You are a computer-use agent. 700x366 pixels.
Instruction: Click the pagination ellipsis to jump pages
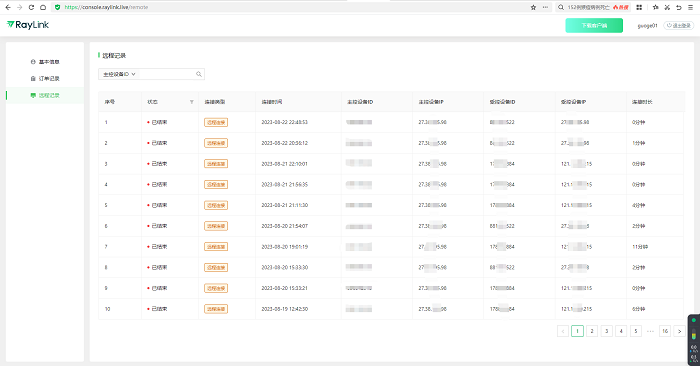pos(650,331)
